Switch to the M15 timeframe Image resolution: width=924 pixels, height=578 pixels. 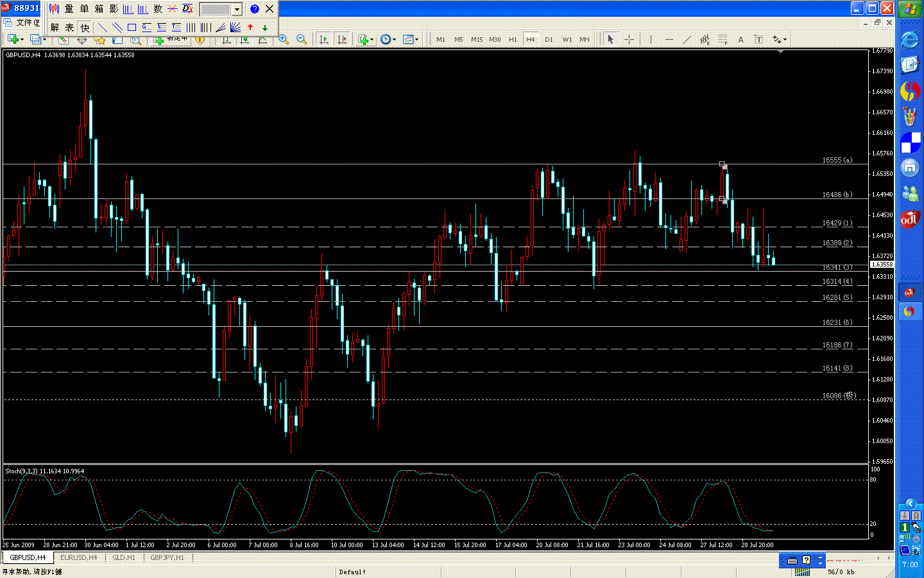[477, 39]
